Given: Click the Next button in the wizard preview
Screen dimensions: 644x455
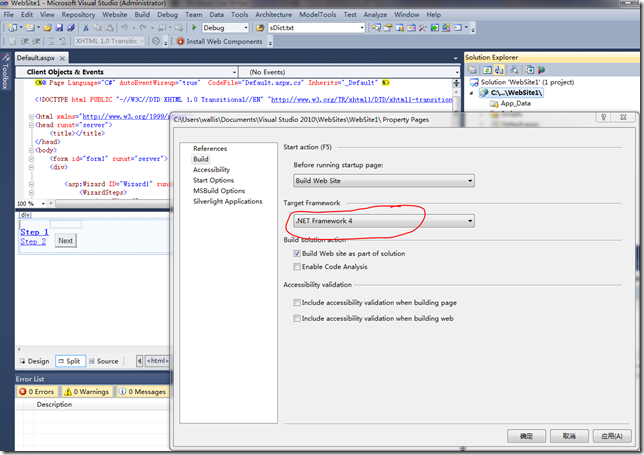Looking at the screenshot, I should tap(66, 241).
